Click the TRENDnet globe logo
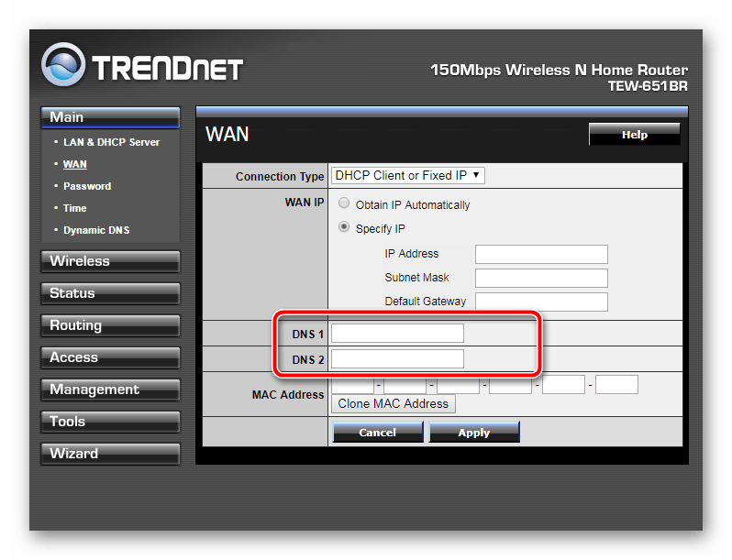This screenshot has width=732, height=560. point(63,65)
